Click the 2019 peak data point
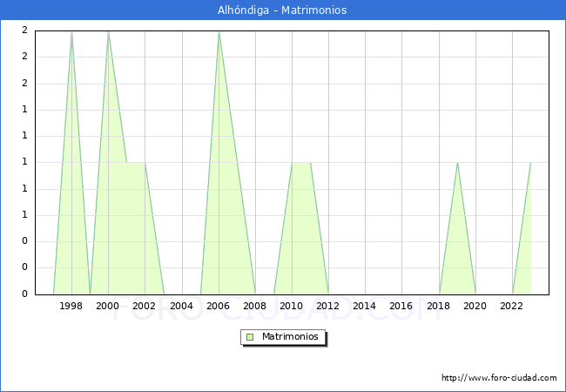Image resolution: width=566 pixels, height=392 pixels. [x=457, y=163]
